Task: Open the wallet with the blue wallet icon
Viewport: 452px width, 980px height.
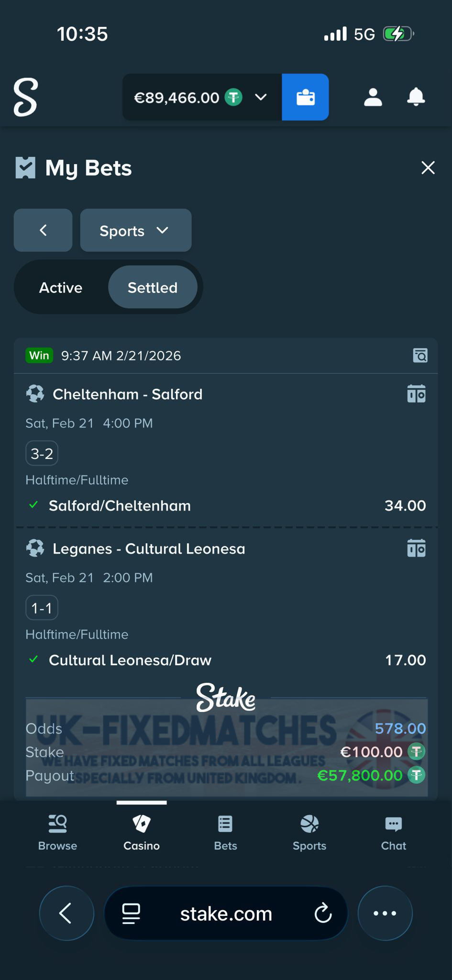Action: (x=305, y=97)
